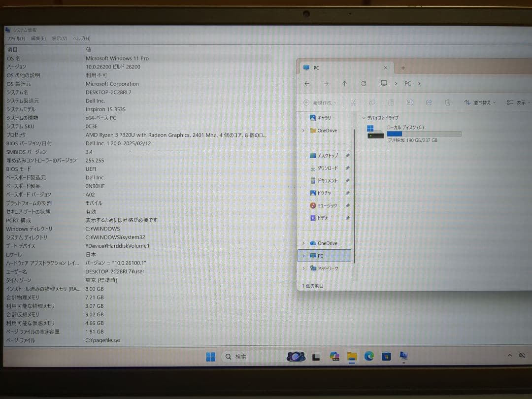Click the Rename icon in toolbar
This screenshot has width=532, height=399.
pyautogui.click(x=410, y=102)
